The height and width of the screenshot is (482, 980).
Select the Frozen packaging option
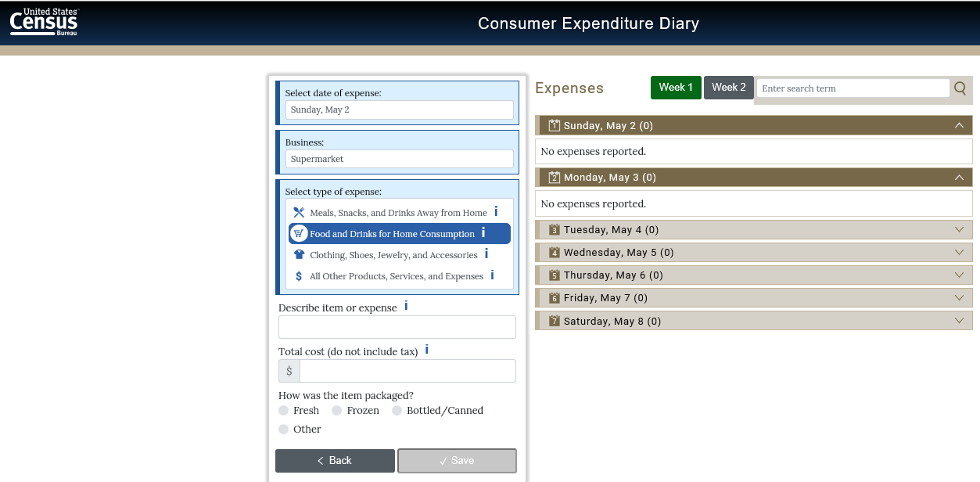[337, 411]
